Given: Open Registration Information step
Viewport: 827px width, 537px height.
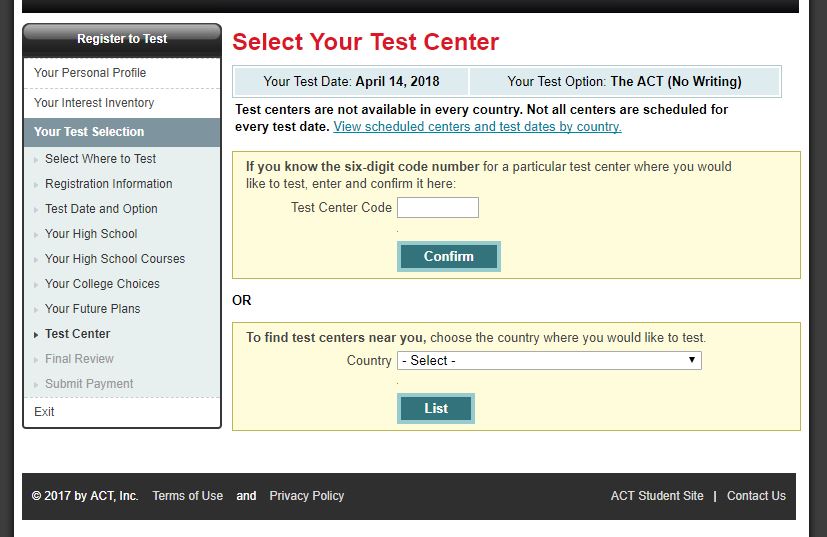Looking at the screenshot, I should click(109, 184).
